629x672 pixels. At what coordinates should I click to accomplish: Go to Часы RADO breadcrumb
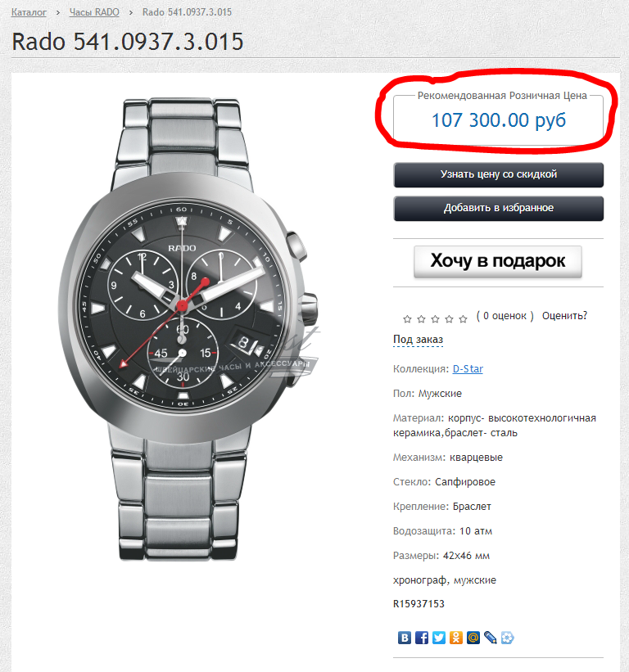pyautogui.click(x=94, y=12)
